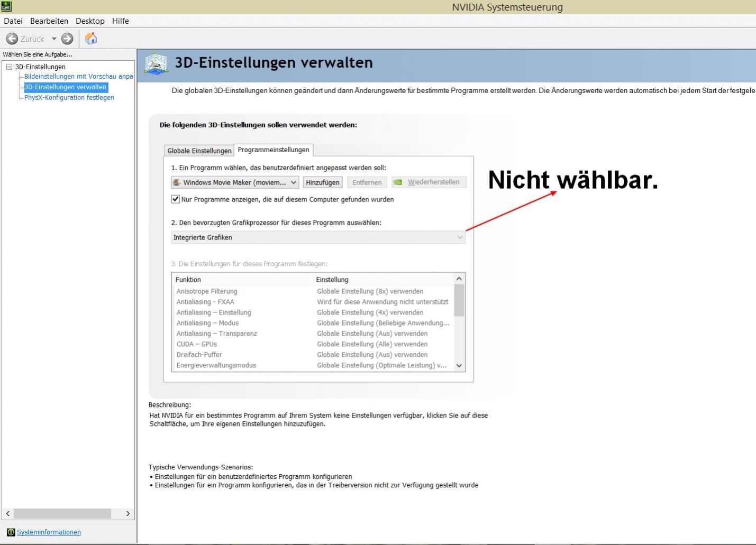Click the NVIDIA logo on Wiederherstellen button
The width and height of the screenshot is (756, 545).
(x=398, y=182)
